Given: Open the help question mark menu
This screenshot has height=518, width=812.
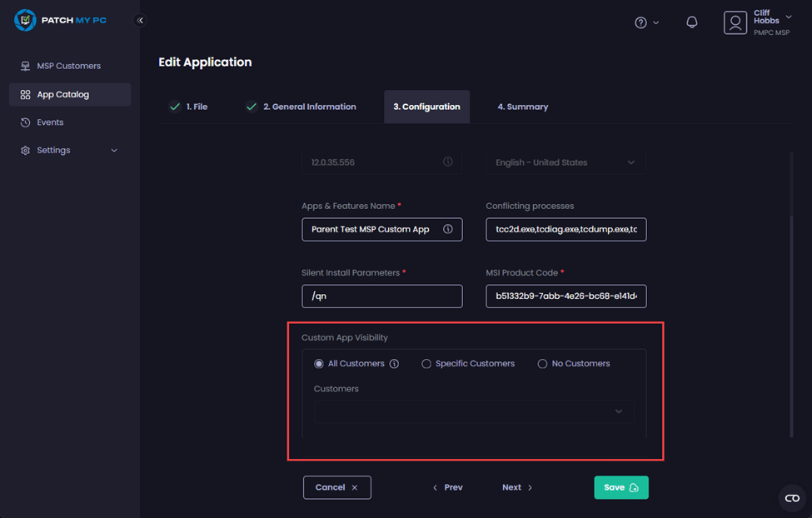Looking at the screenshot, I should [641, 22].
